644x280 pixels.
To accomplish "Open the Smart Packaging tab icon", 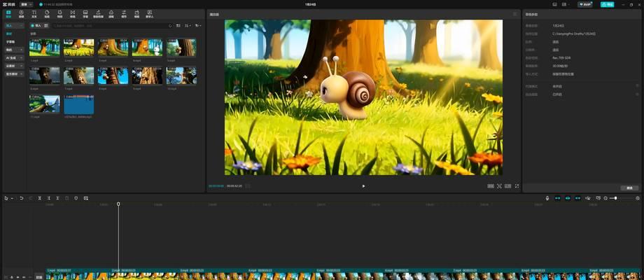I will (98, 14).
